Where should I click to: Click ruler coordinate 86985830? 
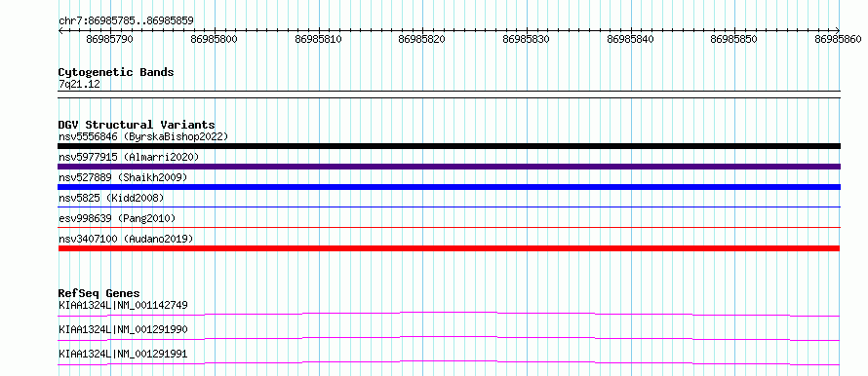coord(527,39)
